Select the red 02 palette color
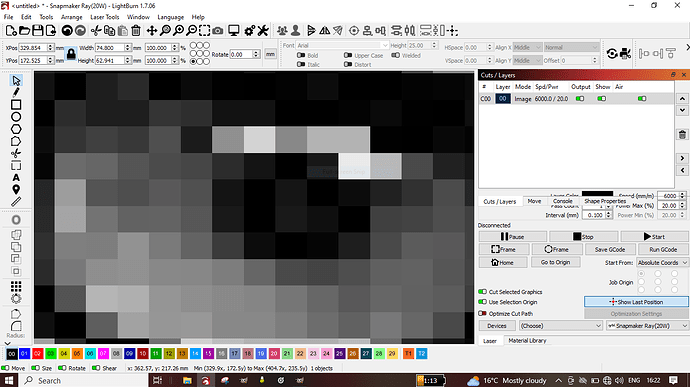This screenshot has width=690, height=387. click(x=37, y=353)
